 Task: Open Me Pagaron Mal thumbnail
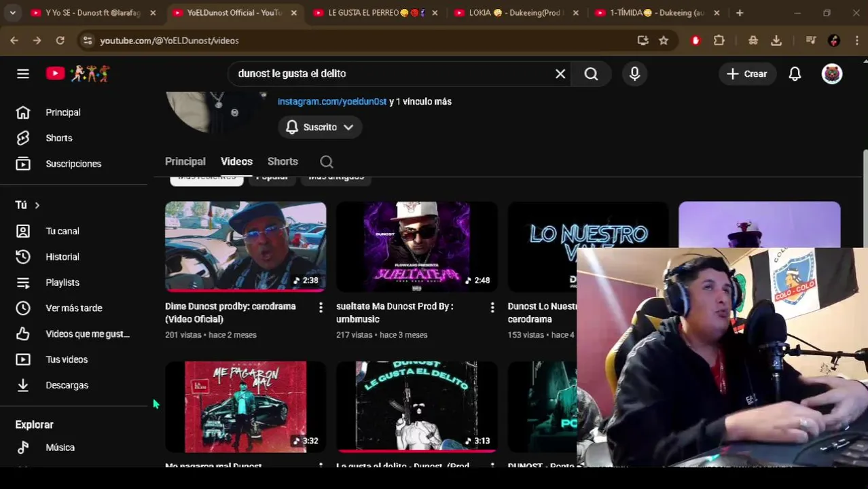coord(245,407)
